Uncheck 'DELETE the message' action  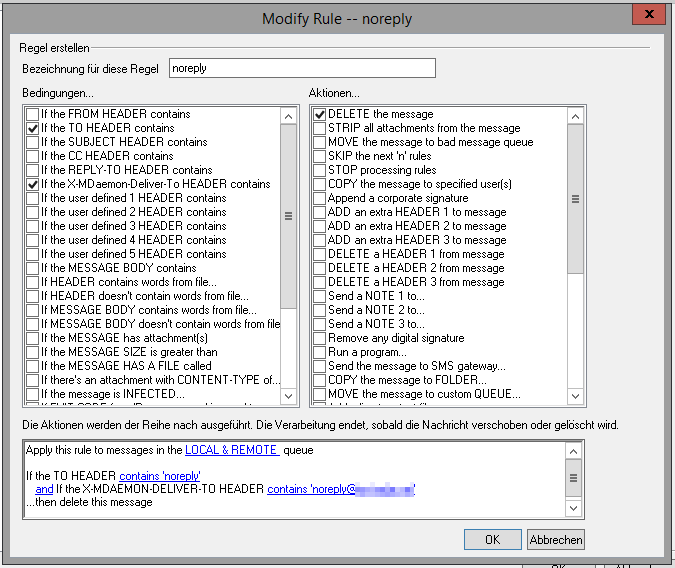pyautogui.click(x=320, y=115)
